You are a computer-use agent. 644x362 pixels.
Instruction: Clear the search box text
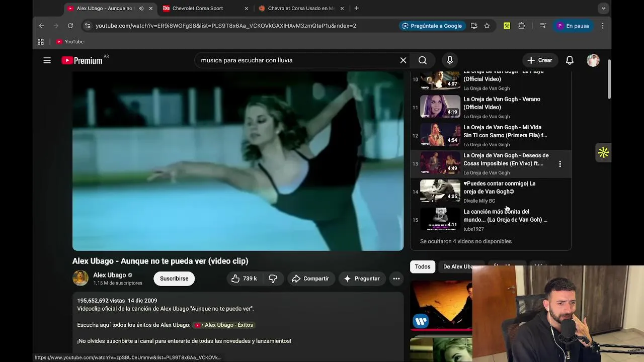pyautogui.click(x=403, y=60)
